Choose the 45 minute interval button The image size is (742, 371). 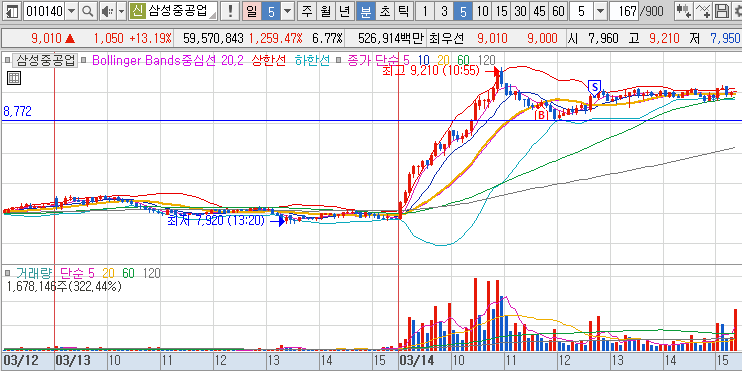pos(539,11)
